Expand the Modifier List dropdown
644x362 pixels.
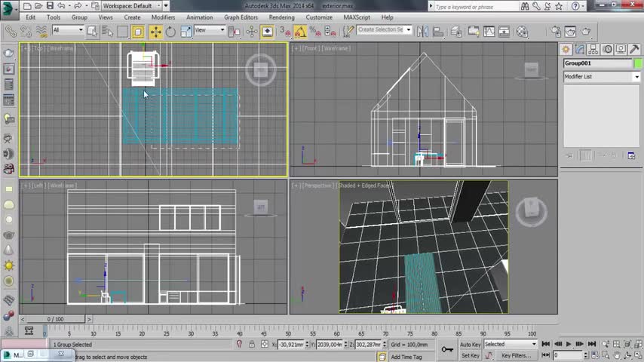tap(636, 77)
